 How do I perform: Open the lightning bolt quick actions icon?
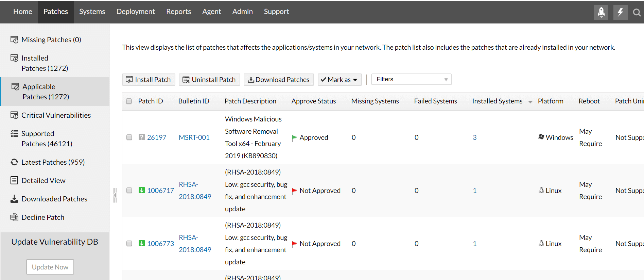[620, 13]
